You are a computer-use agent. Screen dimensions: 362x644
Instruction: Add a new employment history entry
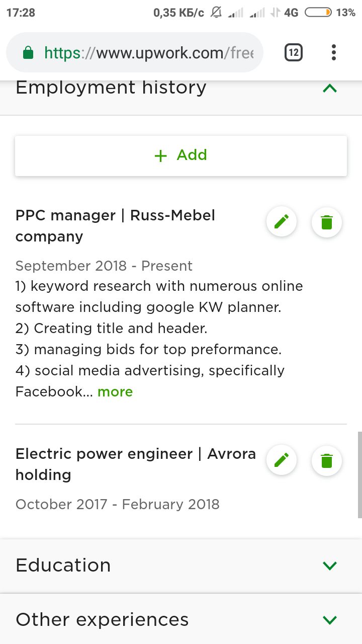pyautogui.click(x=181, y=155)
